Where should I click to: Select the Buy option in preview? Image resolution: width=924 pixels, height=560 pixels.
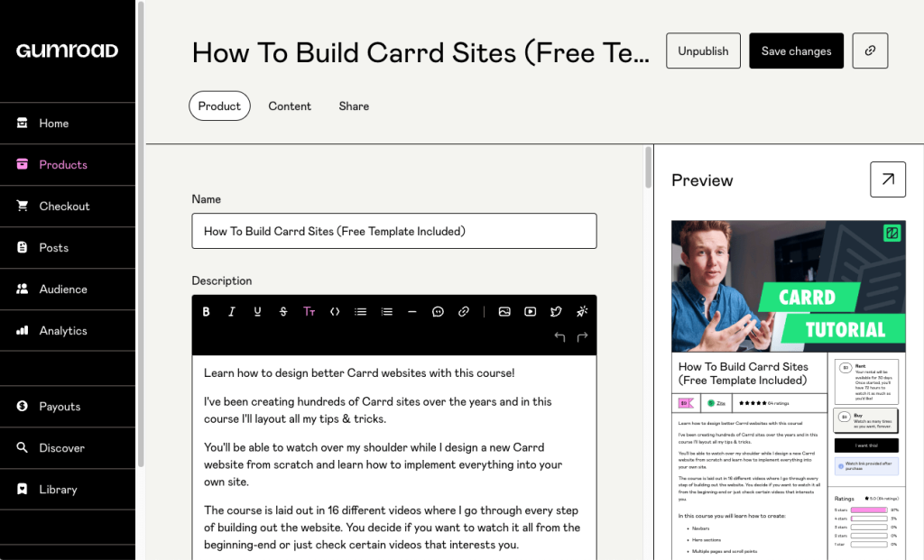tap(866, 420)
